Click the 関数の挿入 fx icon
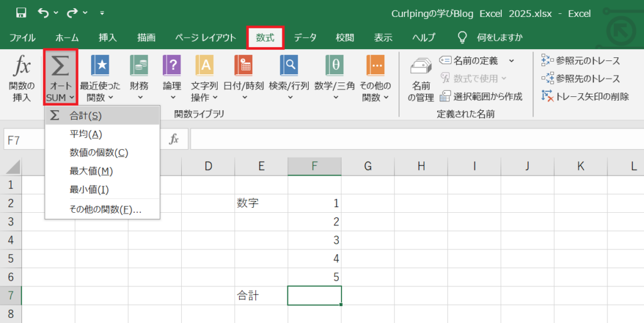644x323 pixels. point(22,66)
